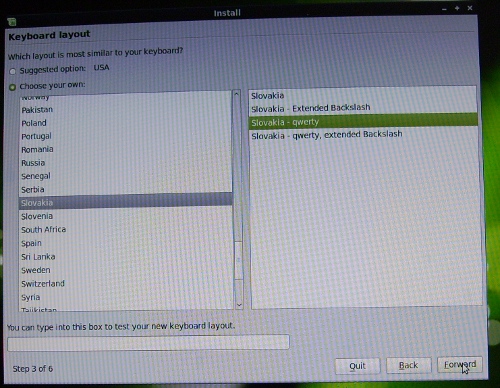
Task: Select the Choose your own radio button
Action: tap(13, 87)
